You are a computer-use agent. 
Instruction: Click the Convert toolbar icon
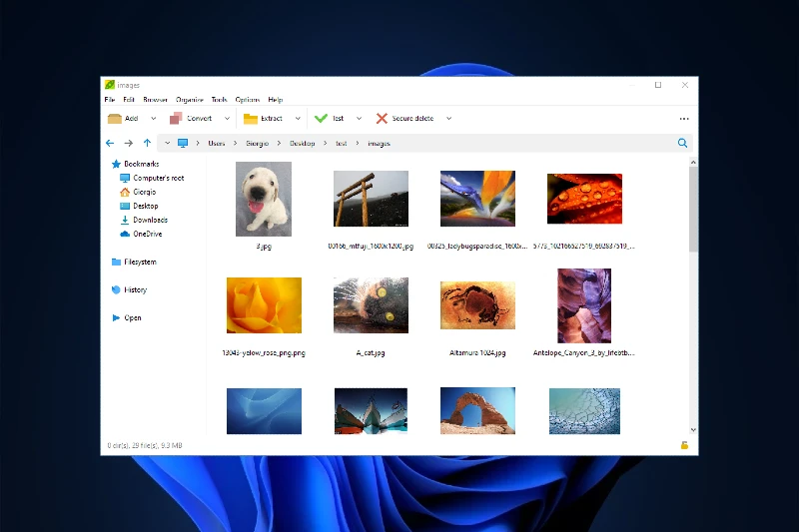tap(176, 118)
